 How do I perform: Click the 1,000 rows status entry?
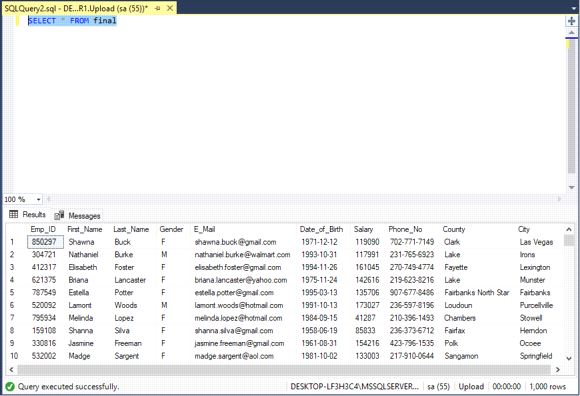click(x=547, y=387)
